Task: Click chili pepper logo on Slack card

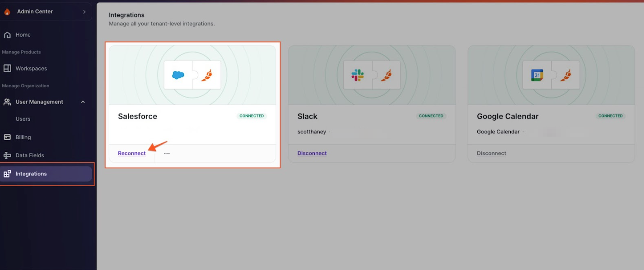Action: (x=387, y=75)
